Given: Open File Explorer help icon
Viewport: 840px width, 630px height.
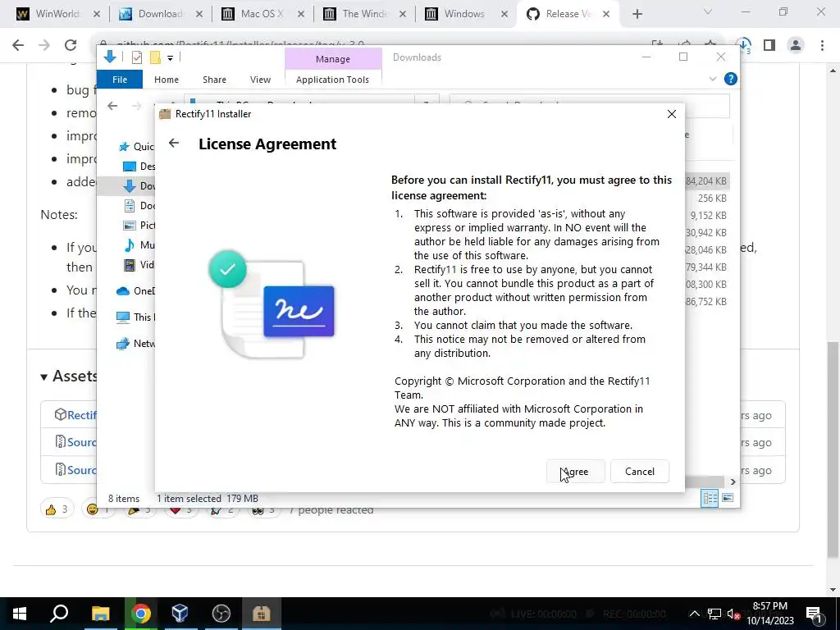Looking at the screenshot, I should 730,79.
